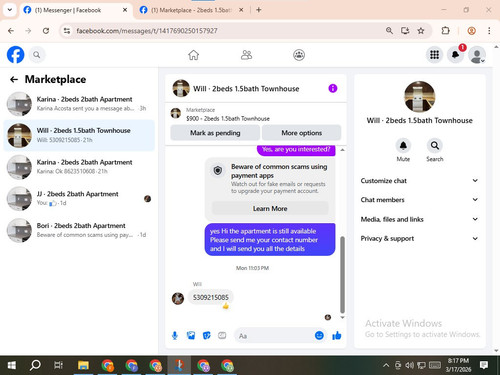Open the first Karina 2beds 2bath chat (3h)

[79, 104]
